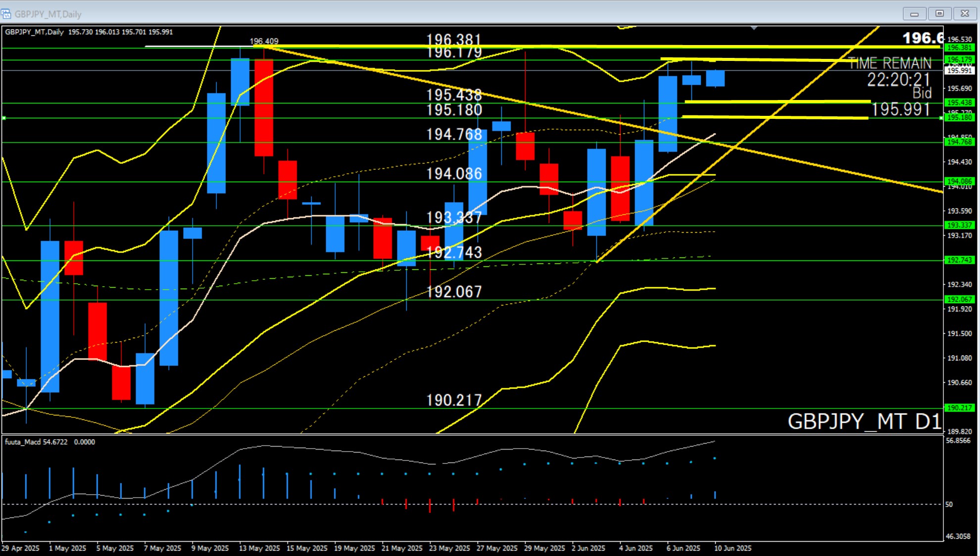
Task: Click the 46.3058 indicator scale value
Action: (x=958, y=536)
